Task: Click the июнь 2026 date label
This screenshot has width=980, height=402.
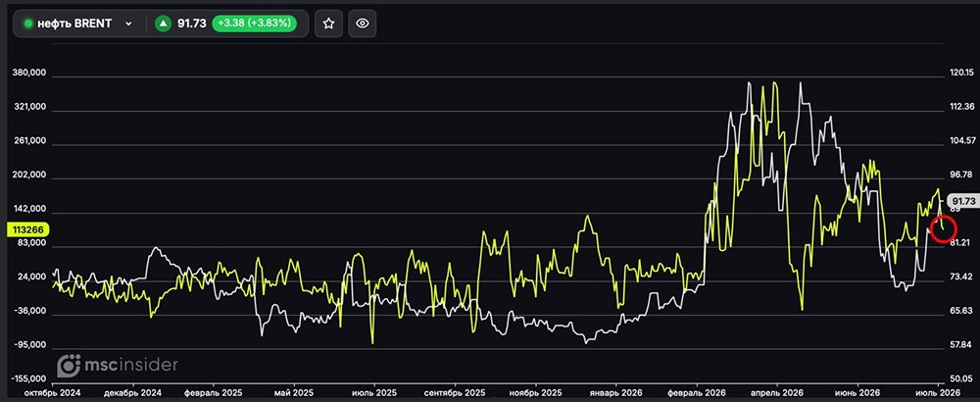Action: coord(857,393)
